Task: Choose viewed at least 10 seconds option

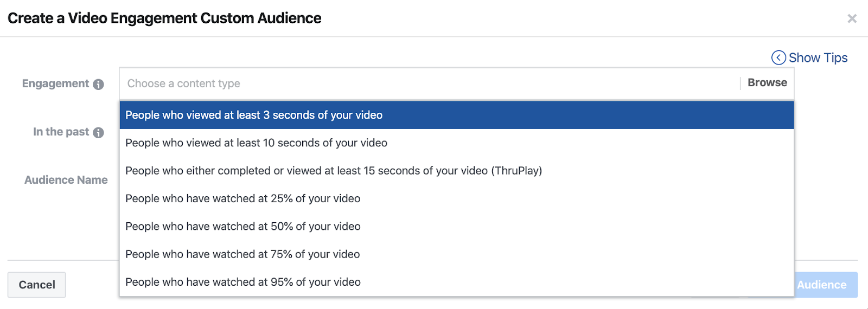Action: point(256,143)
